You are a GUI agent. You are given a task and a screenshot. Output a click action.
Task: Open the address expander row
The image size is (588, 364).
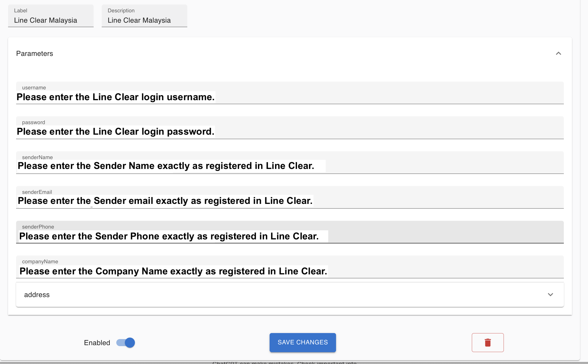pos(289,295)
